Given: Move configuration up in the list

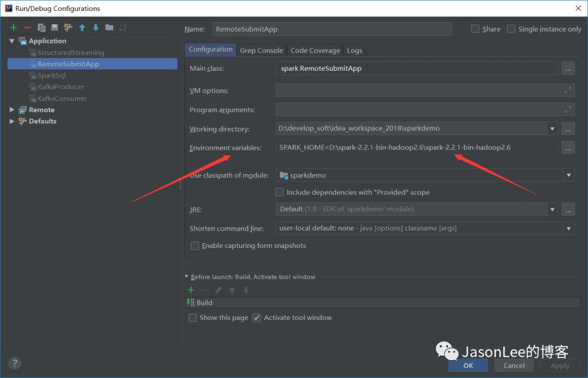Looking at the screenshot, I should click(x=82, y=27).
